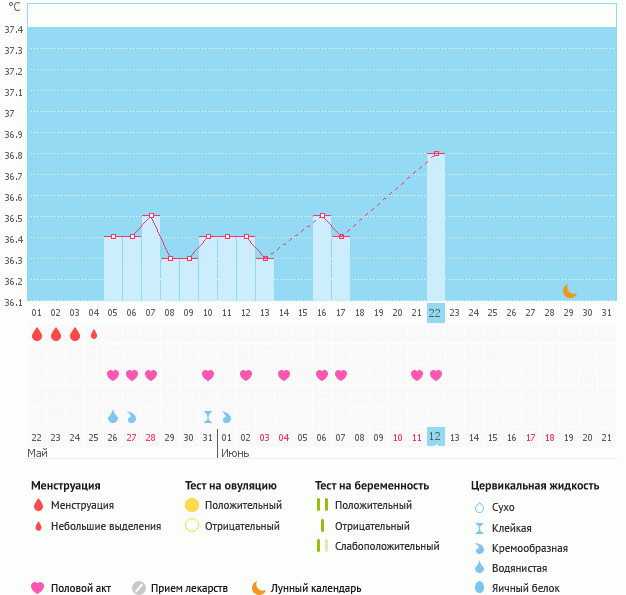
Task: Click the creamy fluid icon on day 11
Action: 227,416
